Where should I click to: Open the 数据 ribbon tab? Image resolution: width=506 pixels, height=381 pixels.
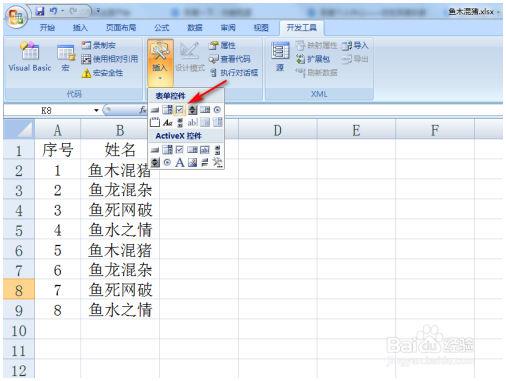195,28
